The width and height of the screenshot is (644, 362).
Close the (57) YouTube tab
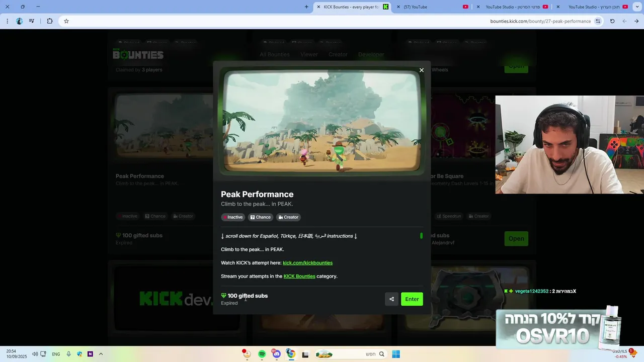click(x=399, y=7)
